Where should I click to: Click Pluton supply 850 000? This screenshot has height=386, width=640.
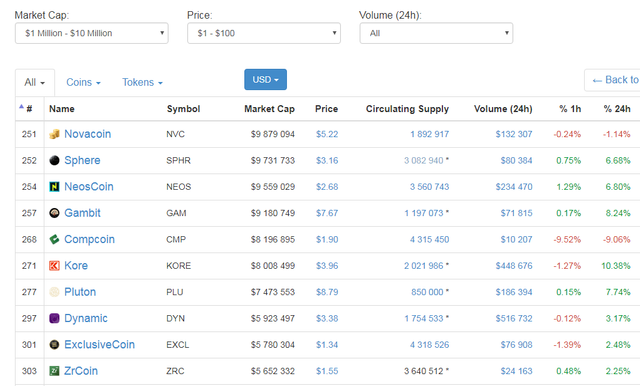click(x=427, y=292)
